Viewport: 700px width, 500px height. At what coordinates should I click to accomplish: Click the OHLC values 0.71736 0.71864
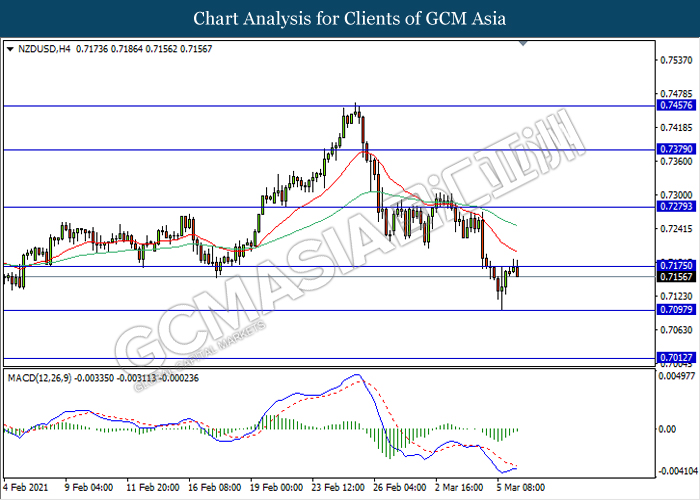point(109,49)
